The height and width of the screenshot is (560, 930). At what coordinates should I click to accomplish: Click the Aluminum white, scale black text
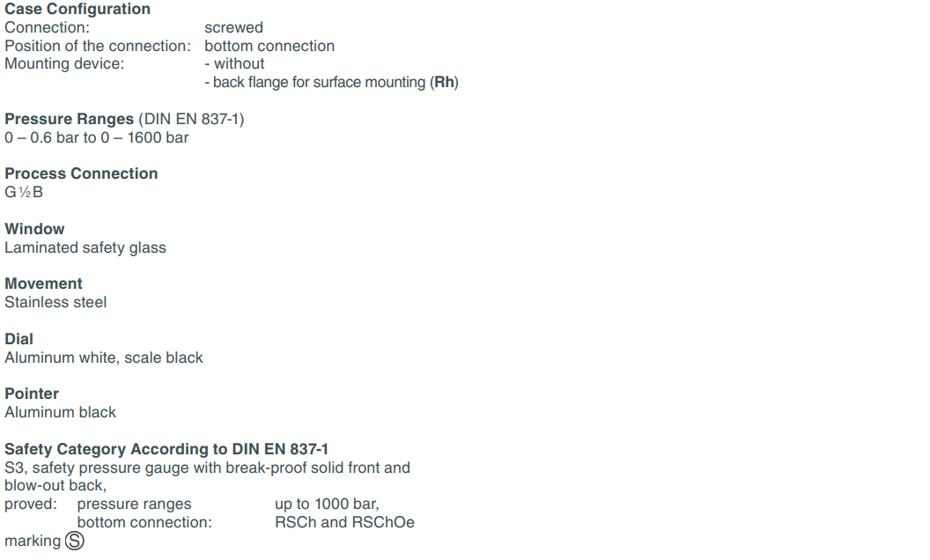point(104,357)
